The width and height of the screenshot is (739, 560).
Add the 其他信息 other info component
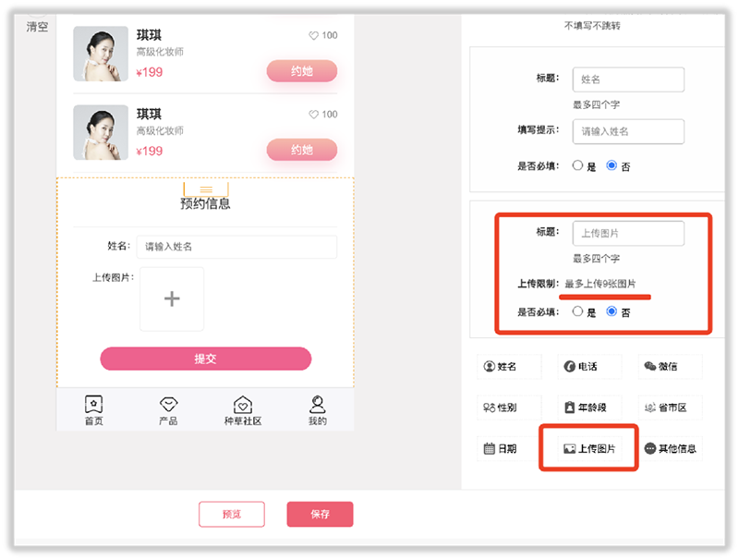coord(672,449)
